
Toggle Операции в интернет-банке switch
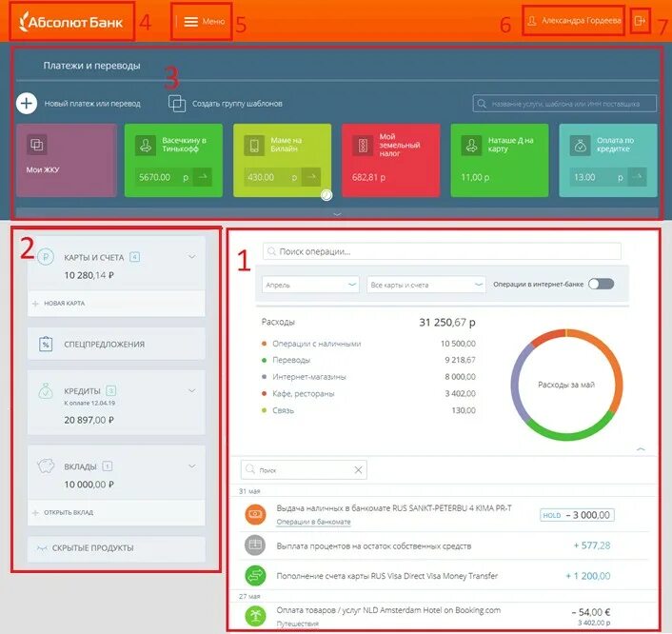[x=601, y=284]
